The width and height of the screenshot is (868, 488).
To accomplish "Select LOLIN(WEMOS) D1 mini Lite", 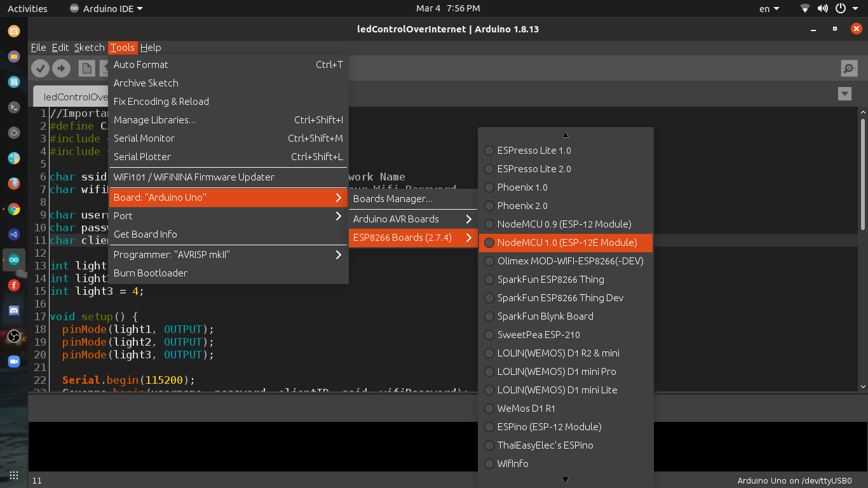I will (566, 390).
